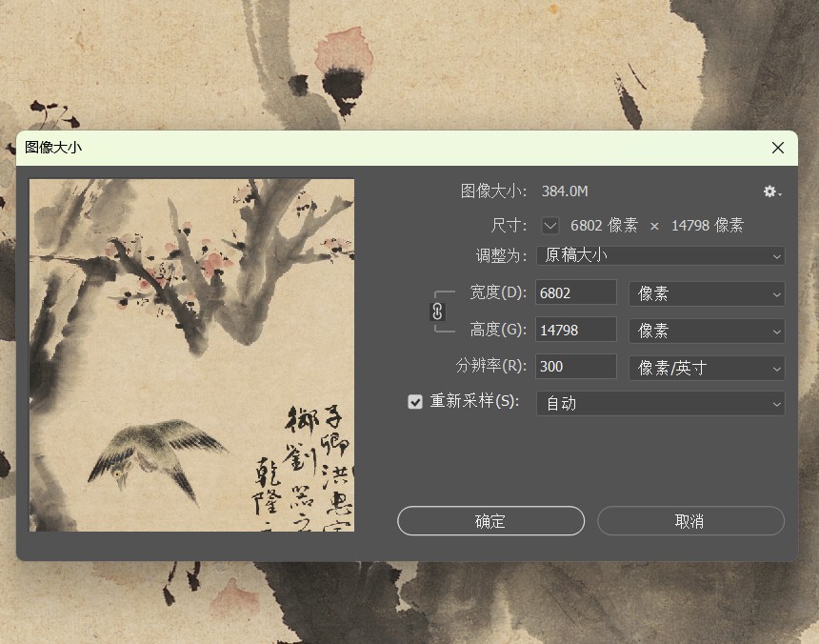
Task: Confirm with the 确定 button
Action: click(x=490, y=521)
